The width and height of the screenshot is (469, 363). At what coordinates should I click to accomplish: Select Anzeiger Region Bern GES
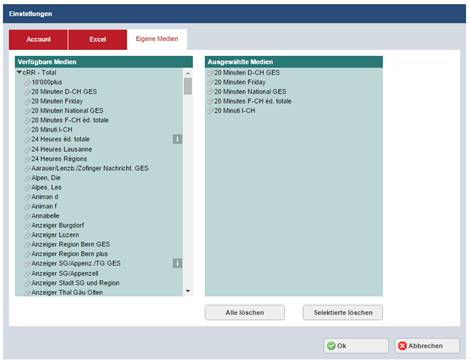coord(71,244)
